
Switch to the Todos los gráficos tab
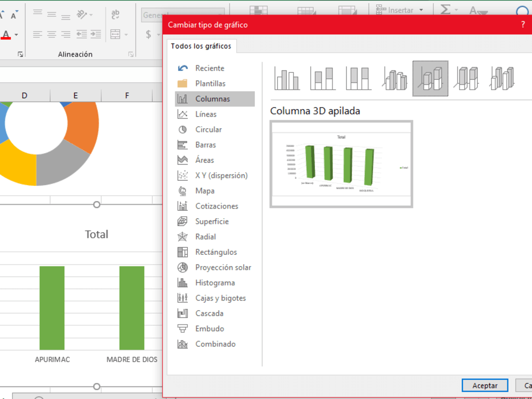(201, 46)
